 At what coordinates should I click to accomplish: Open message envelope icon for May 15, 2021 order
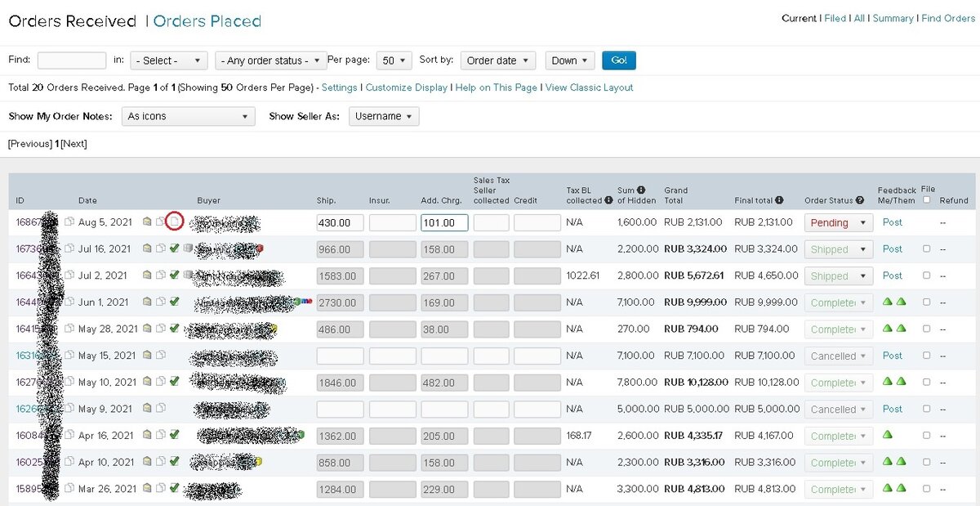(147, 356)
